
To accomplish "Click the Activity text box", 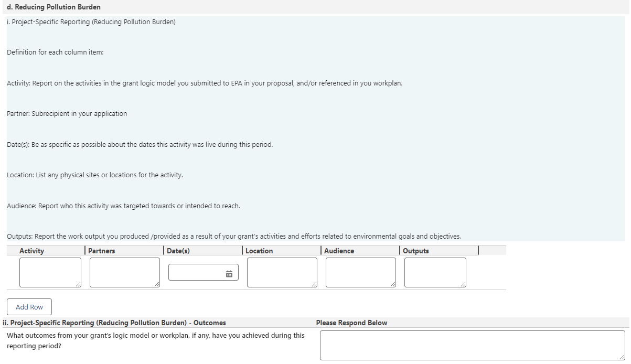I will coord(50,272).
